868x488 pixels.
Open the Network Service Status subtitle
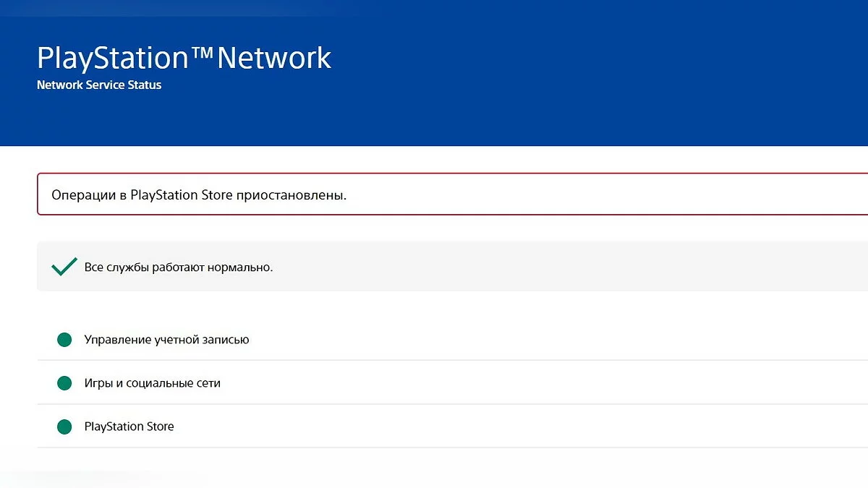point(99,85)
